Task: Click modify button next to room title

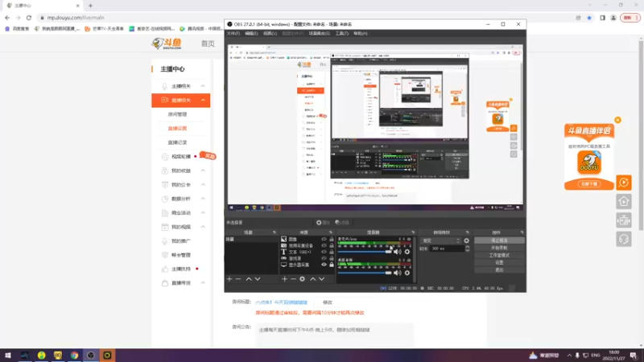Action: pos(328,302)
